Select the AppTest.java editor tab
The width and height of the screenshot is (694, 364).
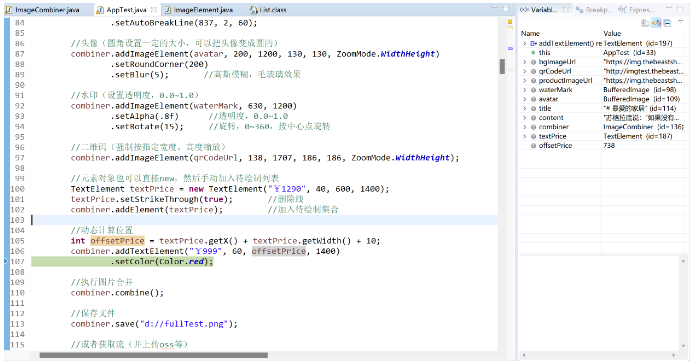[x=126, y=10]
